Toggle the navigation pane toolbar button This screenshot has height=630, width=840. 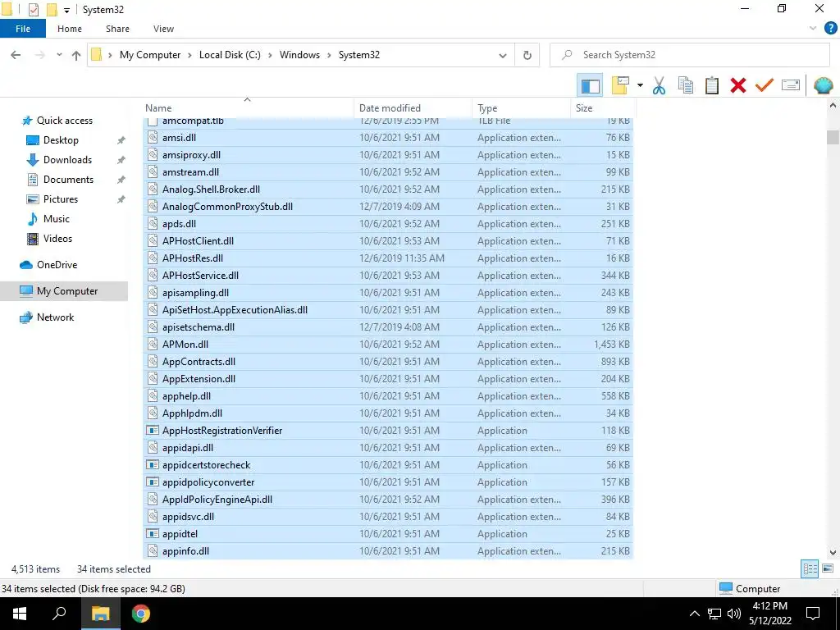pos(590,85)
